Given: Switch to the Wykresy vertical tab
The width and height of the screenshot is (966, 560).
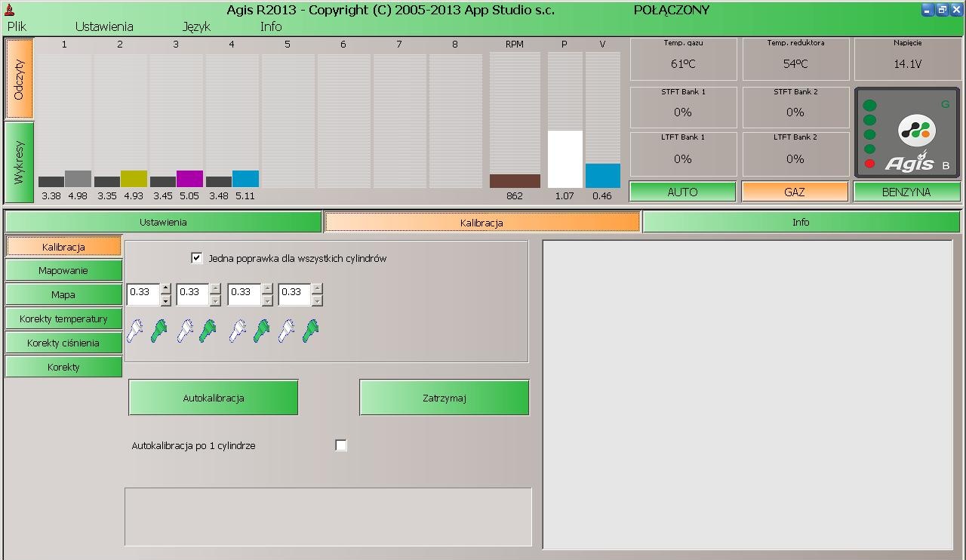Looking at the screenshot, I should [x=20, y=162].
